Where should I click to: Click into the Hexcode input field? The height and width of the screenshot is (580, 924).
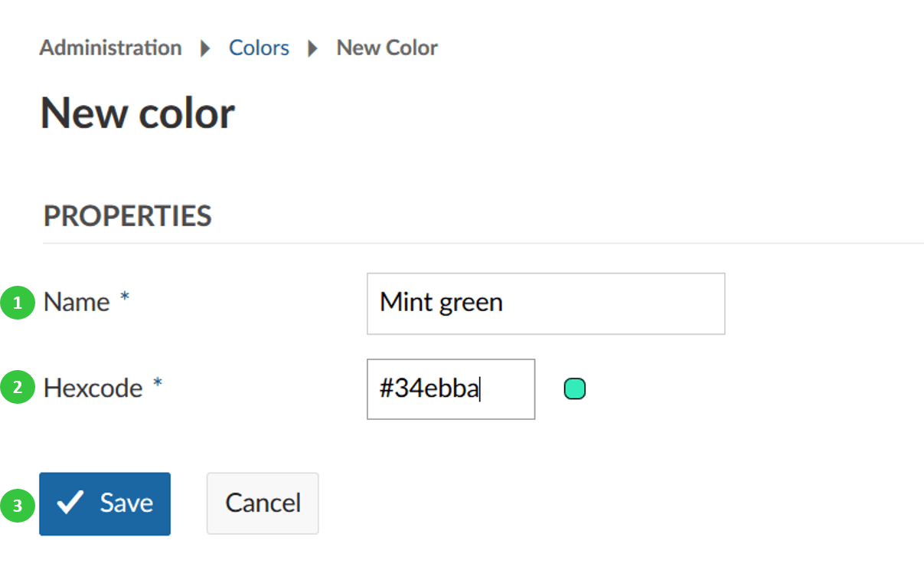pos(450,389)
